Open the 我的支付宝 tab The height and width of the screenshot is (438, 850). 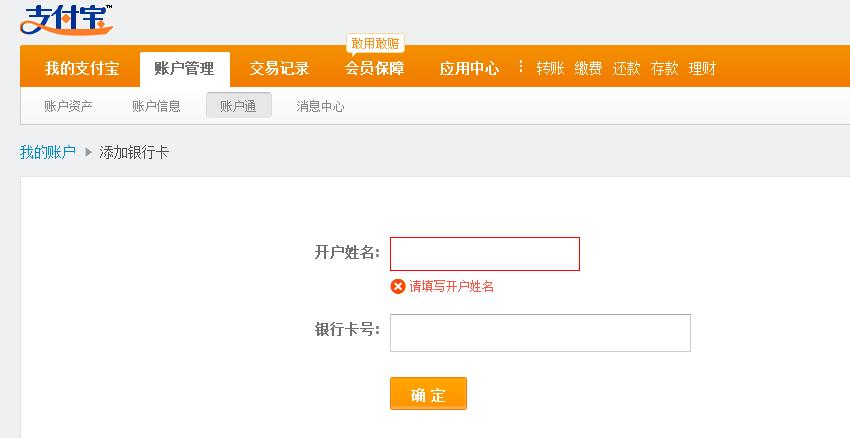(x=82, y=68)
